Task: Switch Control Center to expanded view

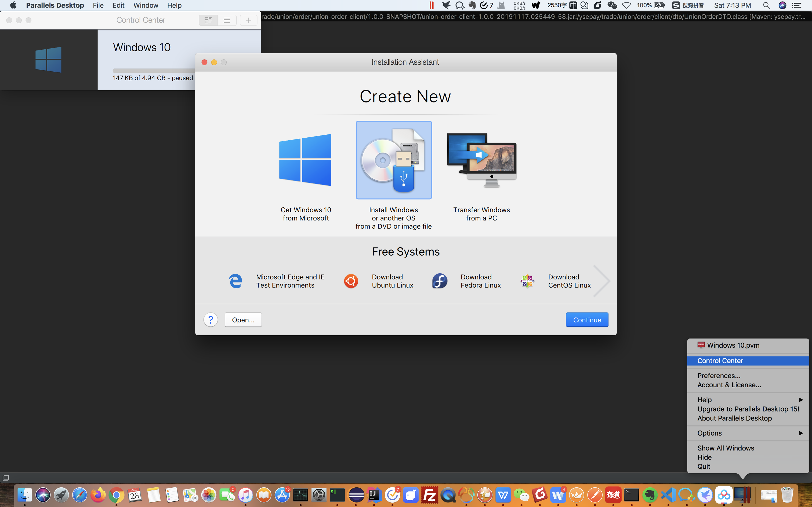Action: point(208,20)
